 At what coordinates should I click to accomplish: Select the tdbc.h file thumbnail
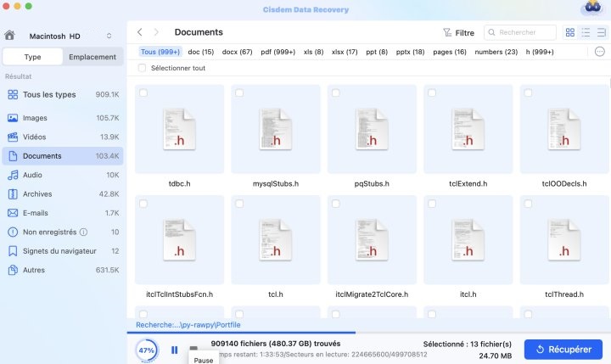[180, 129]
